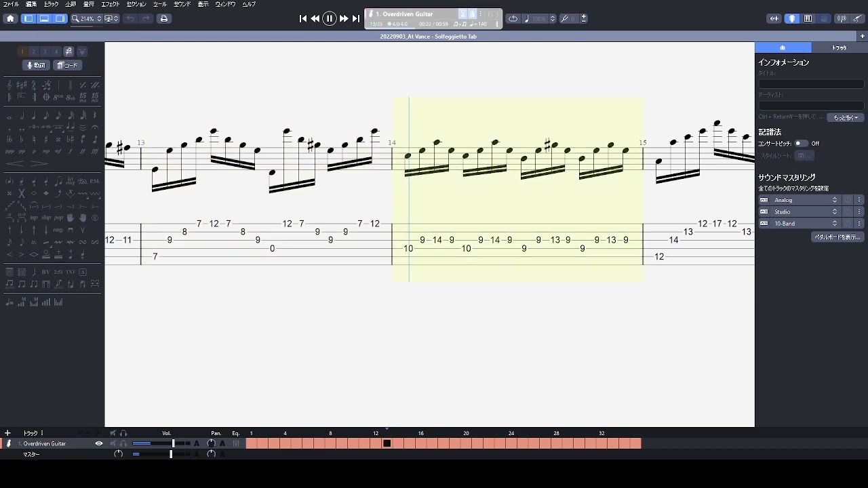Toggle the multi-voice edit icon
Viewport: 868px width, 488px height.
(x=68, y=52)
